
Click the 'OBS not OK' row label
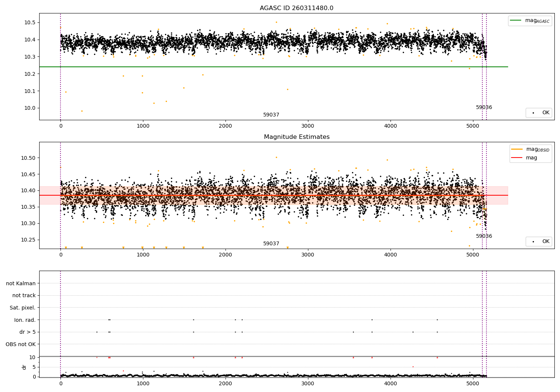click(x=21, y=344)
